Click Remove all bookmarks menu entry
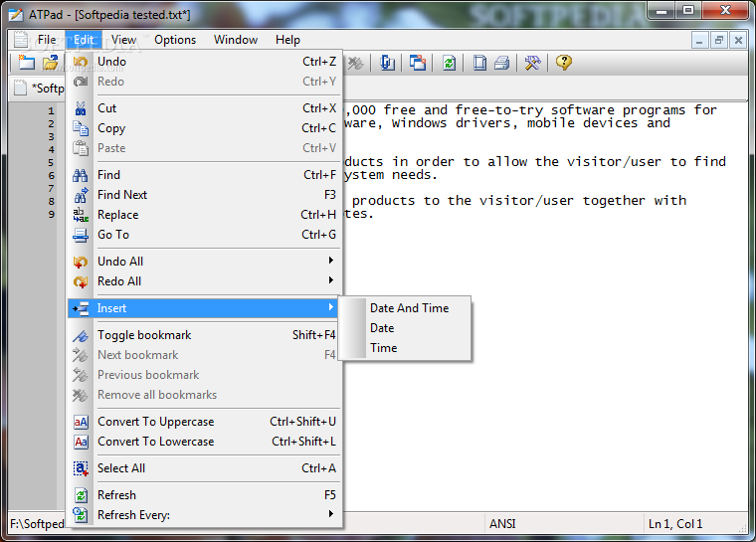 205,395
